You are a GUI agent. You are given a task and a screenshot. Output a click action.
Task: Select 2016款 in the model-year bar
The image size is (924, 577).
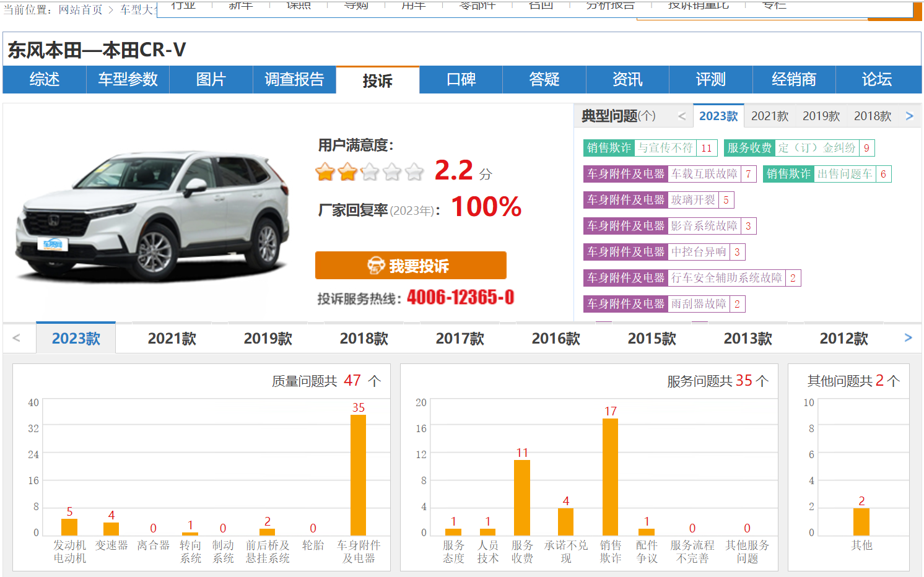click(556, 338)
